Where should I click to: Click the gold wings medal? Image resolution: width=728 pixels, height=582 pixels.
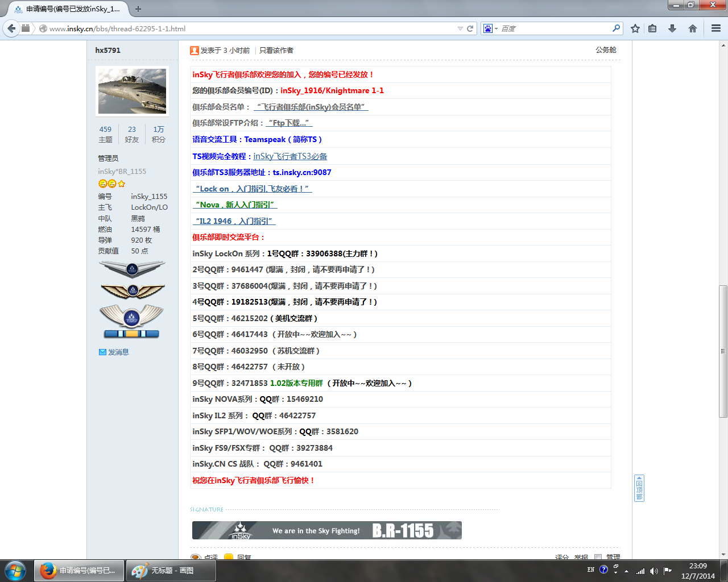pos(133,291)
